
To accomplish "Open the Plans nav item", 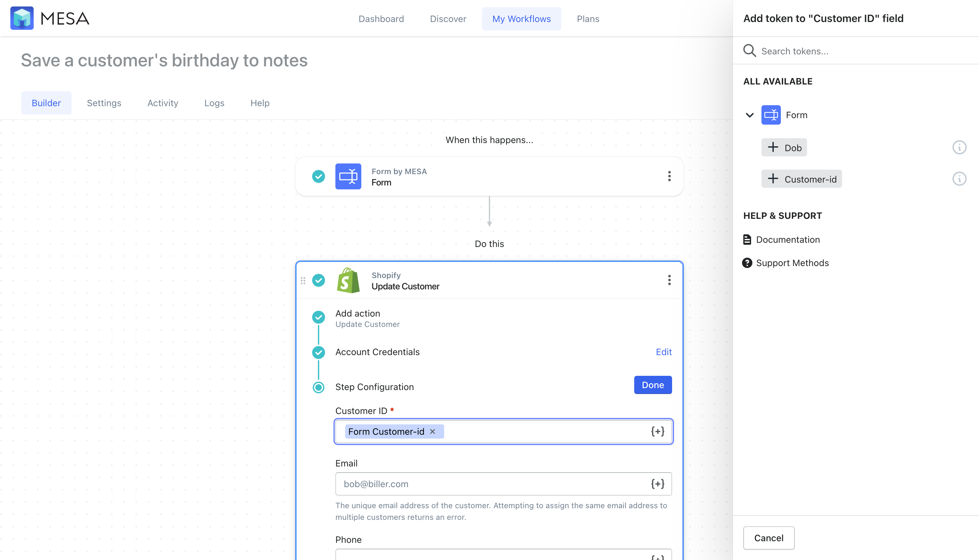I will click(588, 18).
